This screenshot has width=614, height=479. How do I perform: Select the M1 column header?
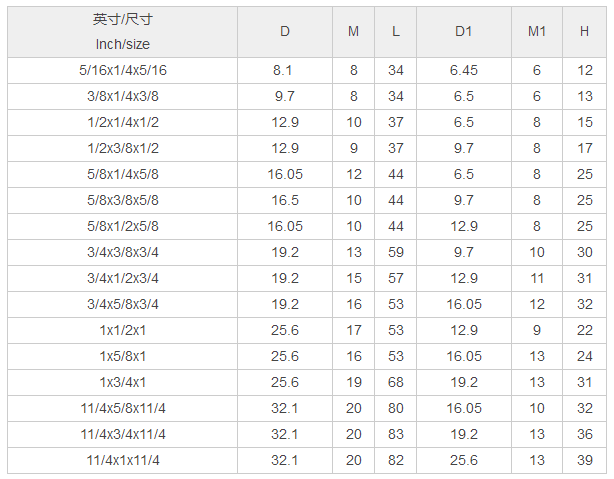pyautogui.click(x=537, y=32)
